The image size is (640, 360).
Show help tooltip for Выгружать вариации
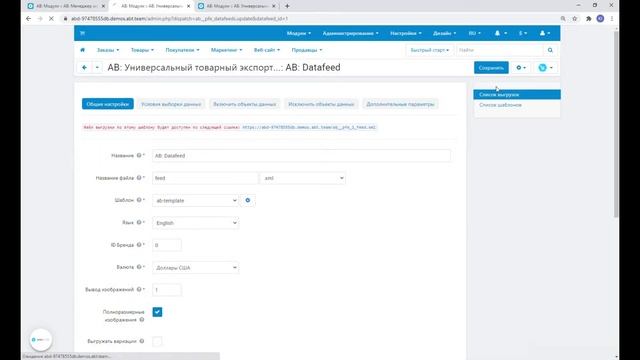(142, 341)
